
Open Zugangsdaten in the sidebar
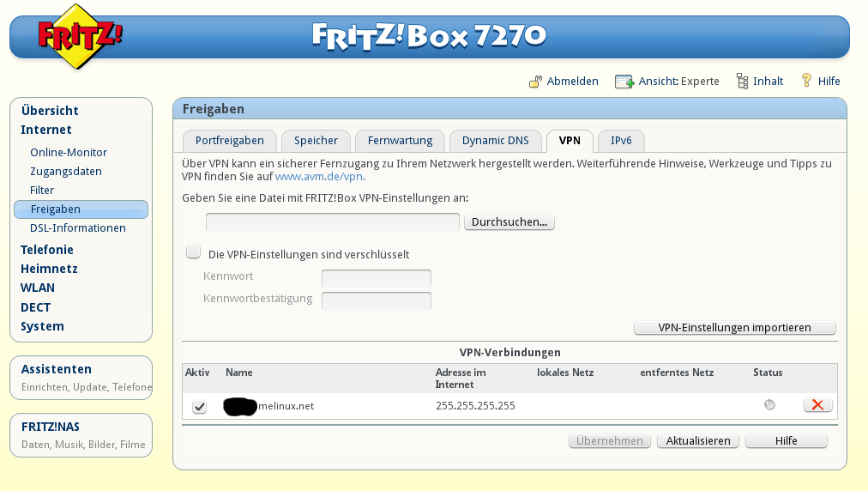point(66,171)
